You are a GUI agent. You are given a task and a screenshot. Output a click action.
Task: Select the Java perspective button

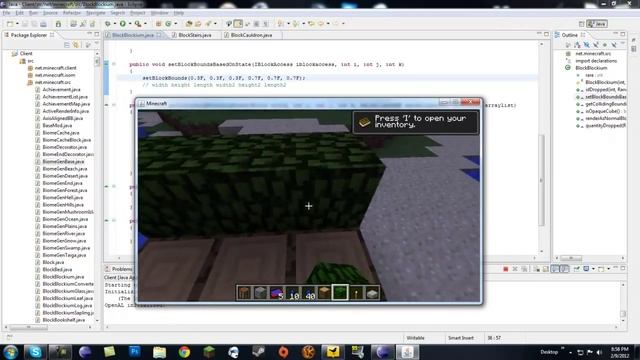pos(597,24)
